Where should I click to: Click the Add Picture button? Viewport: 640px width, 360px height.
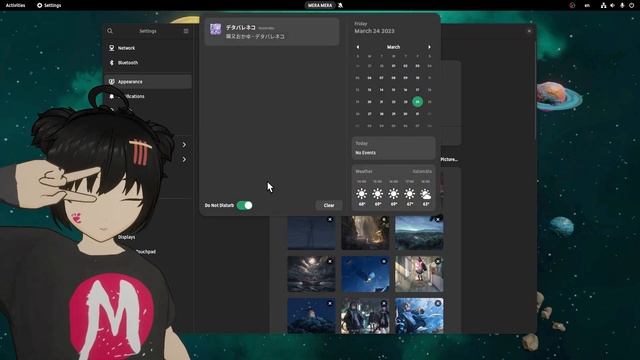[449, 159]
